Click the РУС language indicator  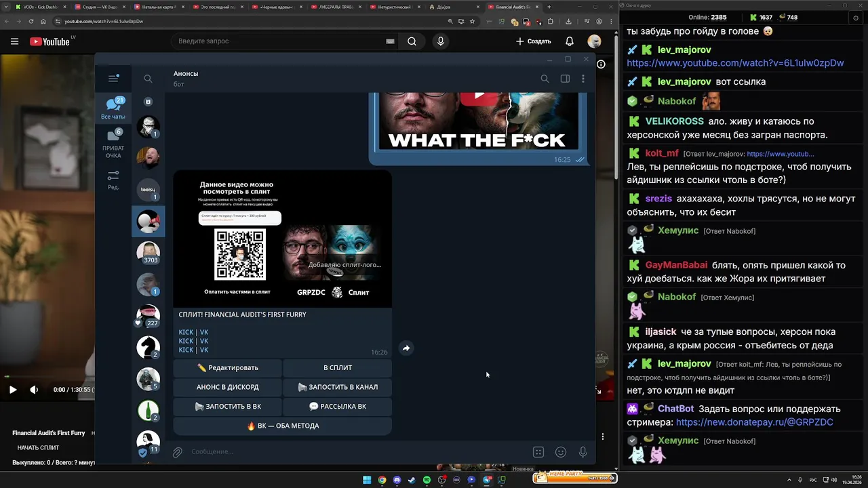pos(813,480)
